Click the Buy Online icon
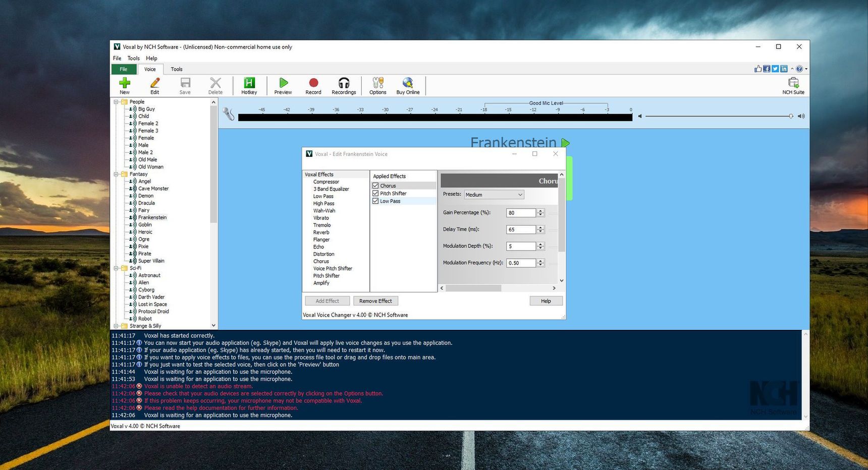Image resolution: width=868 pixels, height=470 pixels. click(408, 83)
